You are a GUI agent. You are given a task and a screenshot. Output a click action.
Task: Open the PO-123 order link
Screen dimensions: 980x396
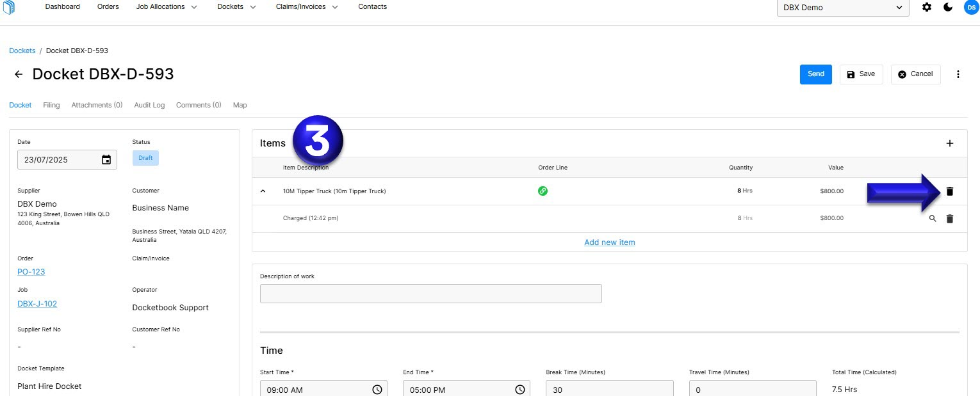(x=31, y=272)
